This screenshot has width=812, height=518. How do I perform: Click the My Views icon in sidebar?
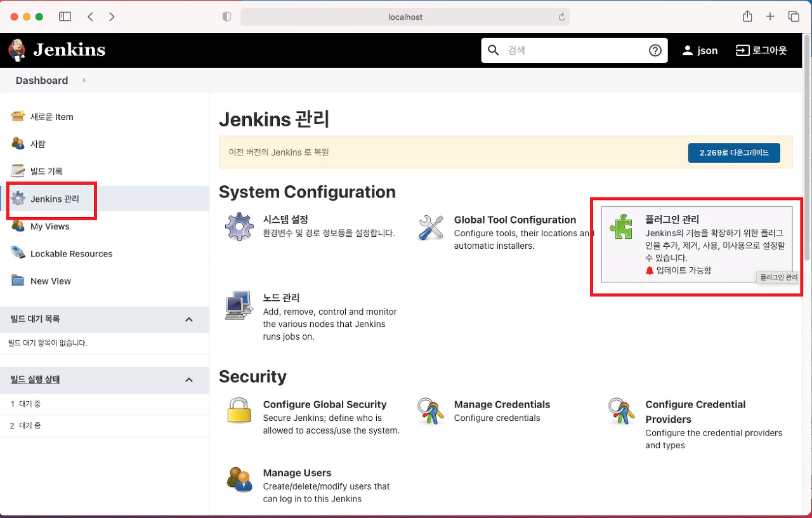tap(18, 226)
